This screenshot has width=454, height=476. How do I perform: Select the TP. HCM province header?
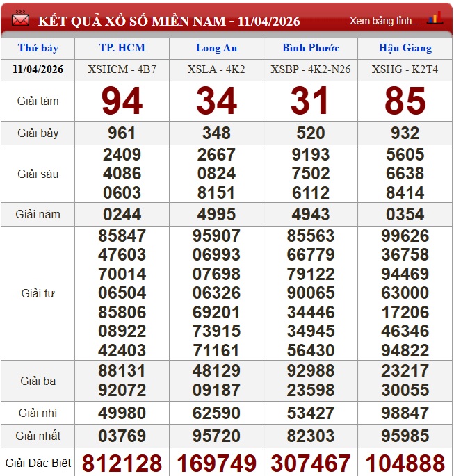click(122, 48)
